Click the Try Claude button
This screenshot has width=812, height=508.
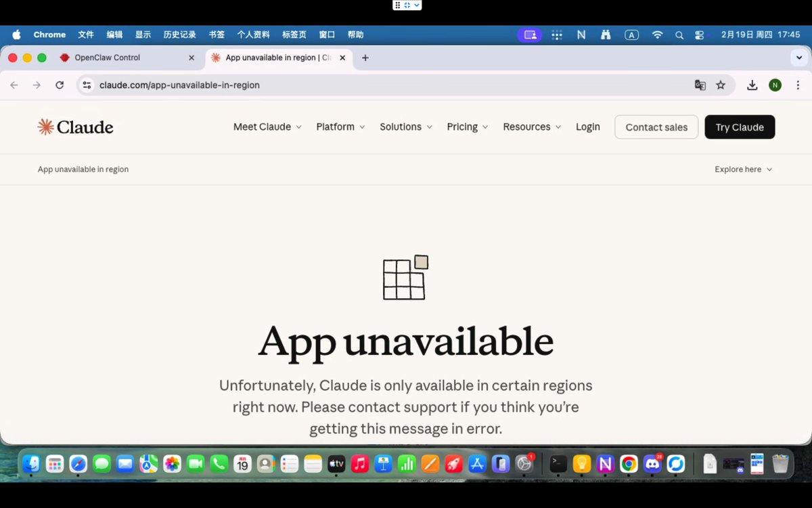(740, 127)
